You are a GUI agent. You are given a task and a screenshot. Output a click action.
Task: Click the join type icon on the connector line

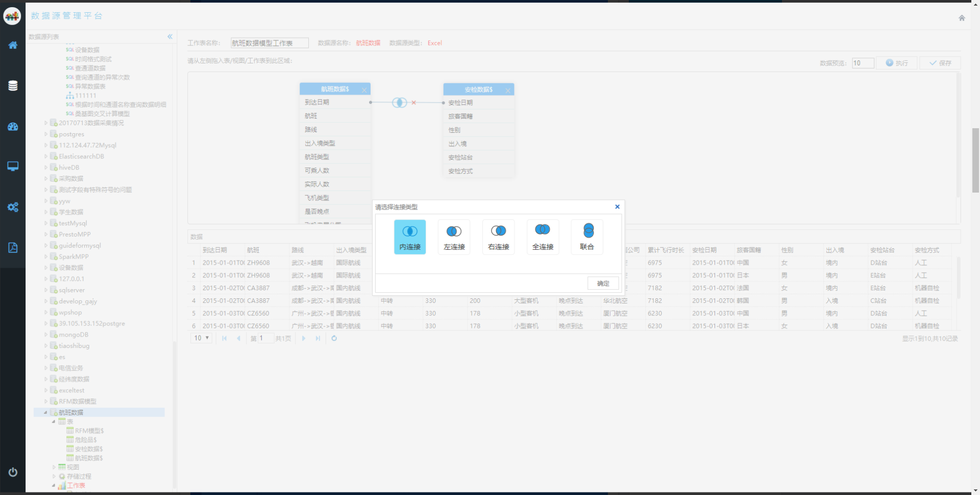(400, 103)
